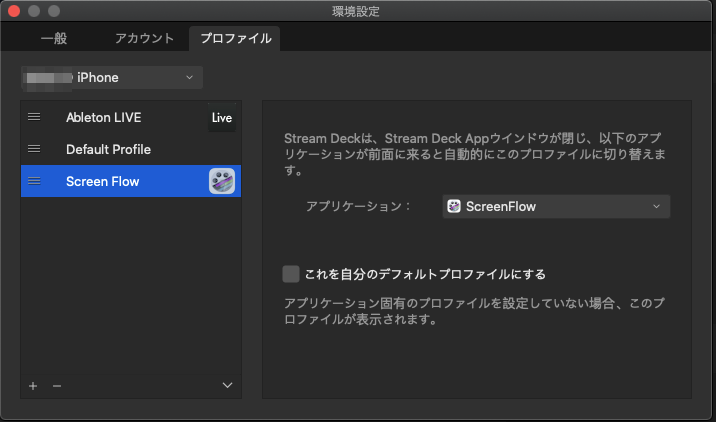Viewport: 716px width, 422px height.
Task: Select the Ableton LIVE profile
Action: click(x=104, y=117)
